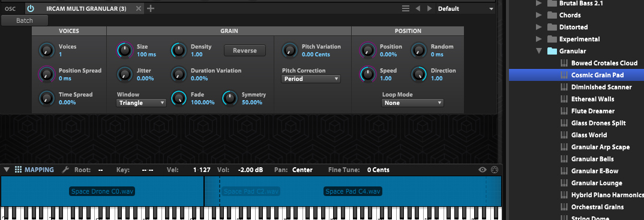Expand the Experimental folder
The height and width of the screenshot is (220, 644).
point(539,39)
